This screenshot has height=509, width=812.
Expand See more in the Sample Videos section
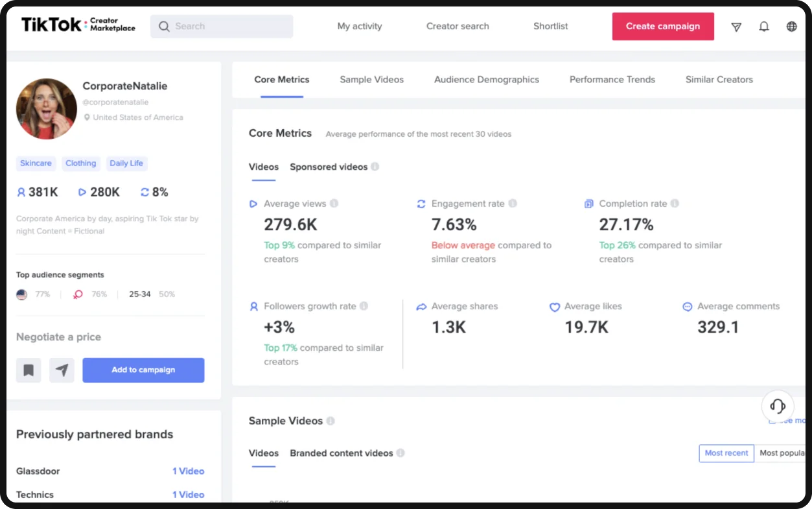tap(788, 420)
